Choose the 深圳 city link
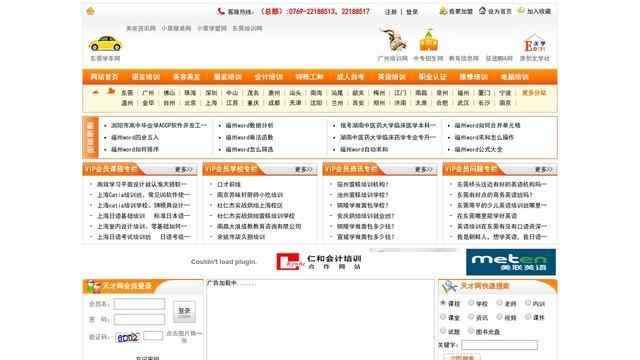The width and height of the screenshot is (640, 360). tap(211, 93)
